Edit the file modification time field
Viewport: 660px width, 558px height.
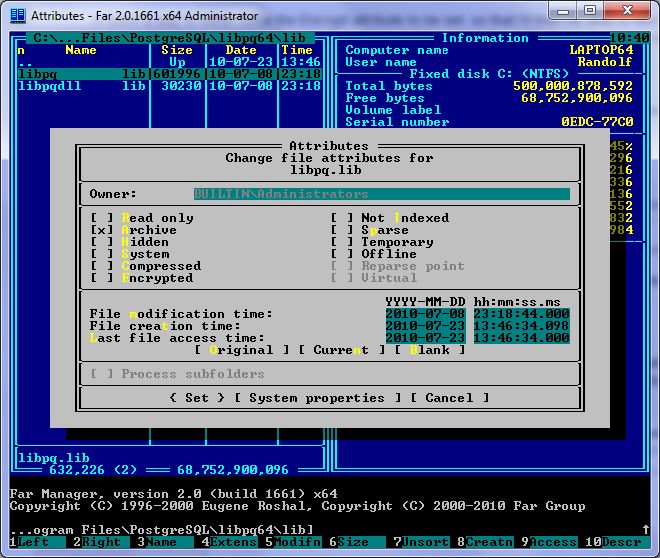(x=522, y=314)
